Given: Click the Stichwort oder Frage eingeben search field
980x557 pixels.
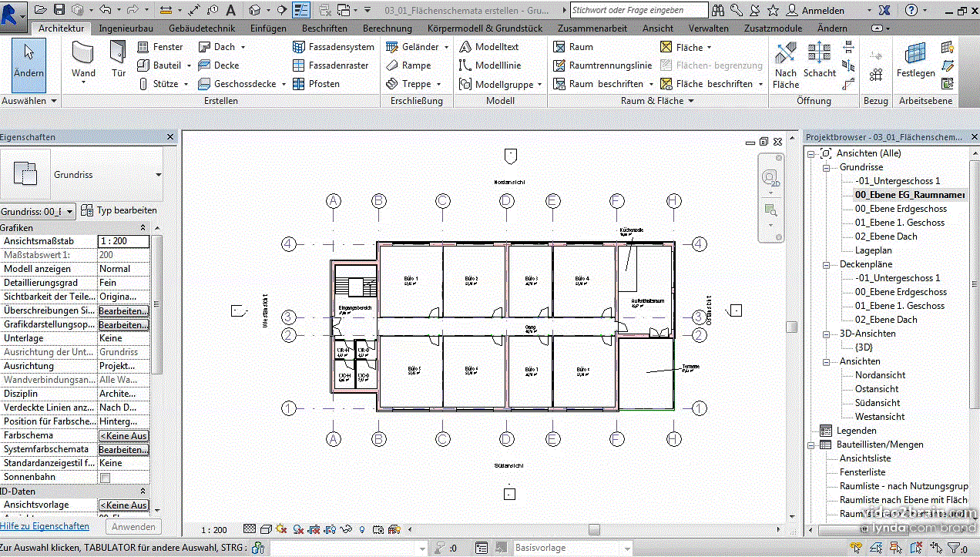Looking at the screenshot, I should (639, 10).
